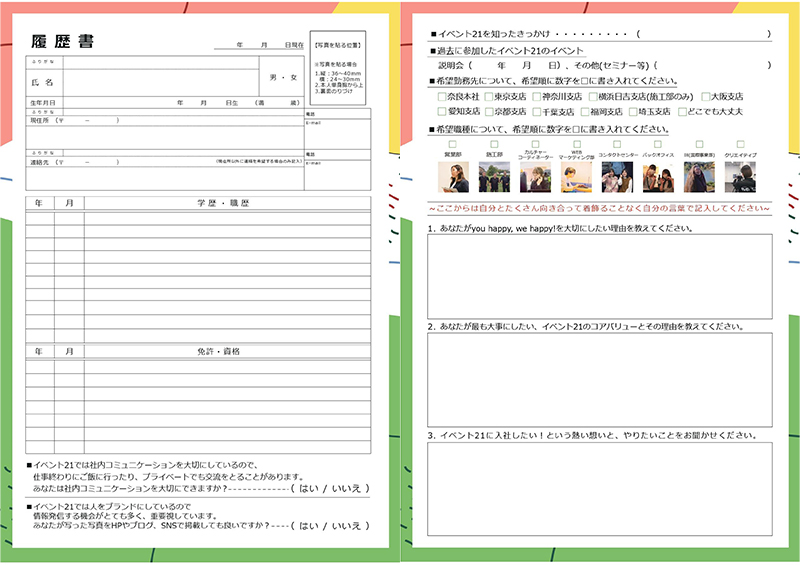Click the red ここからは自分とたくさん向き合って notice text
The image size is (800, 565).
(x=599, y=208)
